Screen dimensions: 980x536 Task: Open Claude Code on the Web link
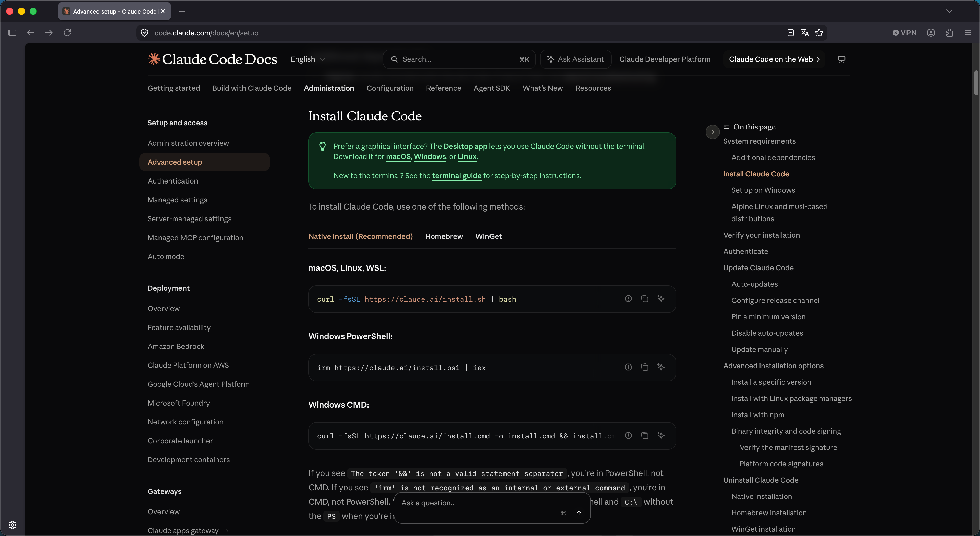pyautogui.click(x=774, y=59)
